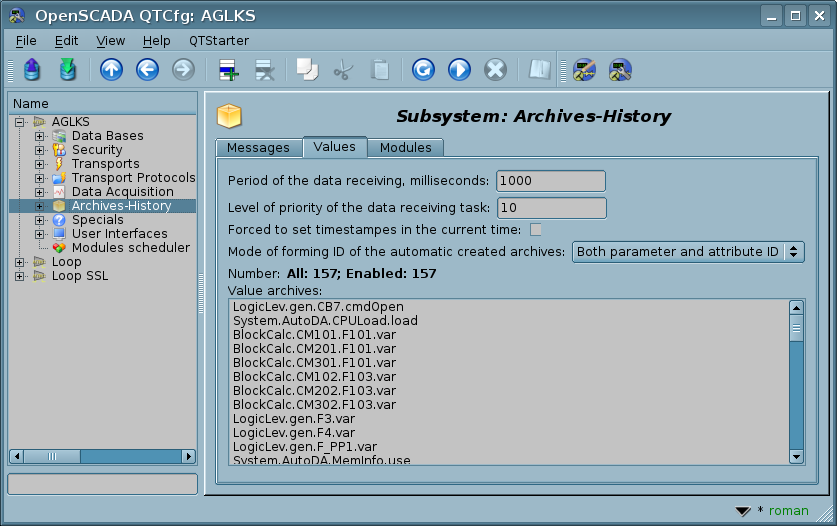Click archives list scroll up arrow

click(796, 308)
